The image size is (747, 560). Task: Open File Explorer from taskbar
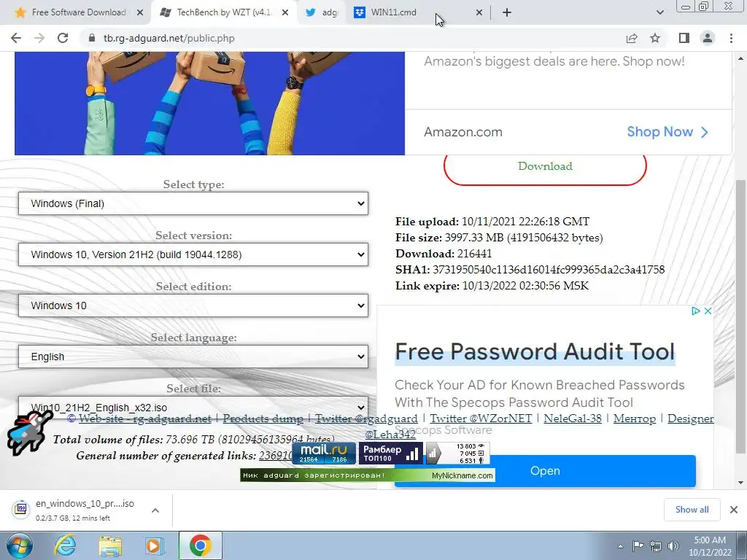pyautogui.click(x=110, y=545)
